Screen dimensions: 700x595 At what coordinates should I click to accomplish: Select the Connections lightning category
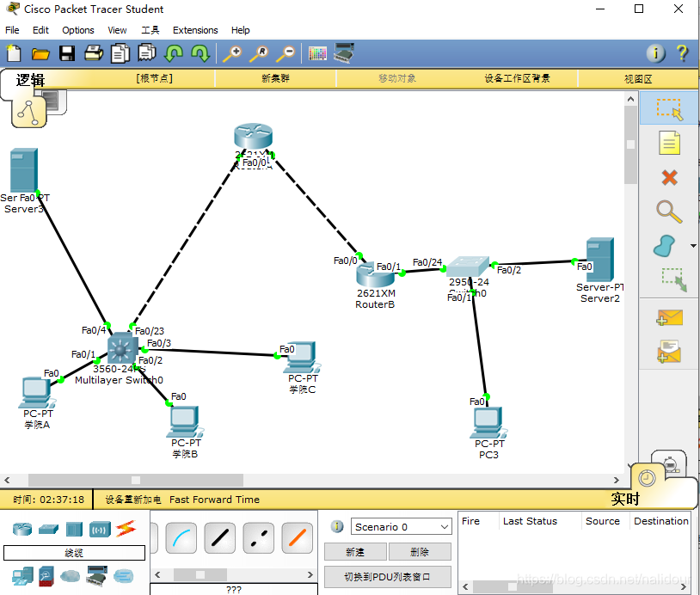(126, 529)
